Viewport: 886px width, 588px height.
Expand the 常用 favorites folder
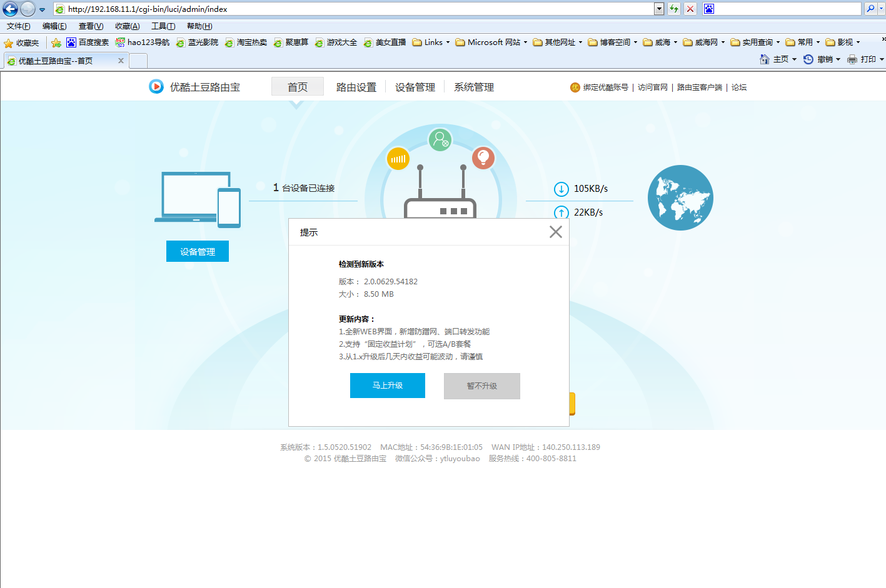click(x=803, y=42)
